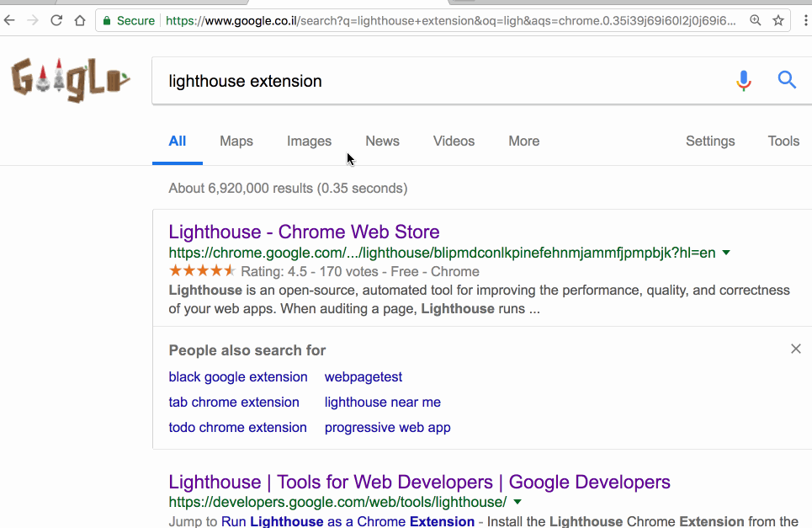Search for lighthouse near me
Image resolution: width=812 pixels, height=528 pixels.
382,402
